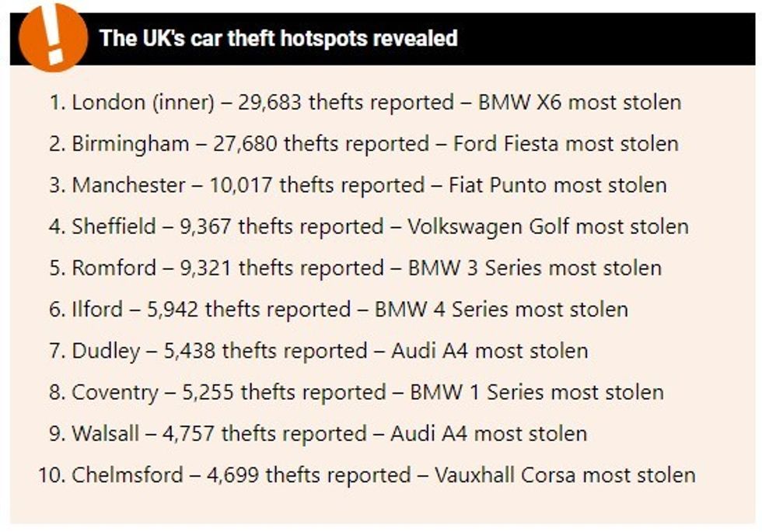The height and width of the screenshot is (532, 762).
Task: Click the 'BMW X6 most stolen' text
Action: click(x=579, y=102)
